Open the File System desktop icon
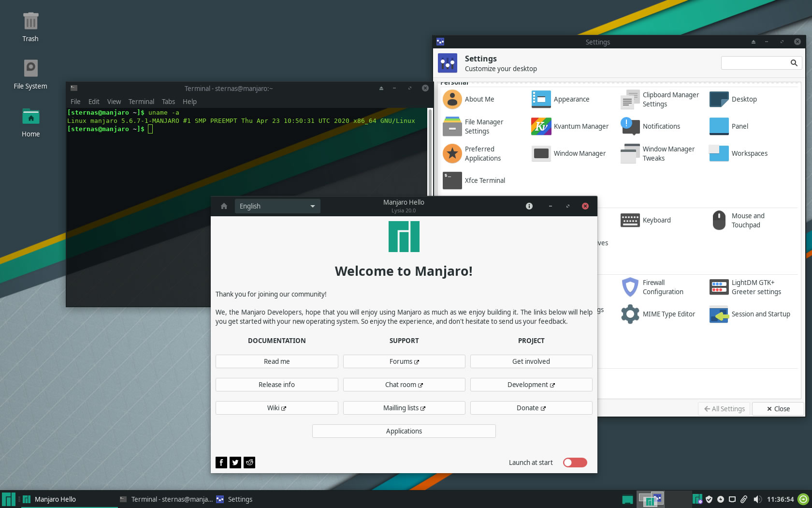Viewport: 812px width, 508px height. point(30,74)
